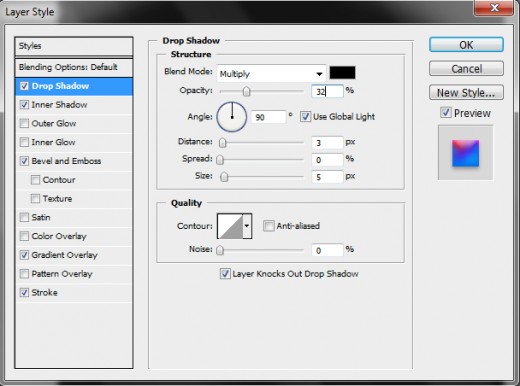Enable the Texture sub-option checkbox
520x386 pixels.
[x=35, y=199]
